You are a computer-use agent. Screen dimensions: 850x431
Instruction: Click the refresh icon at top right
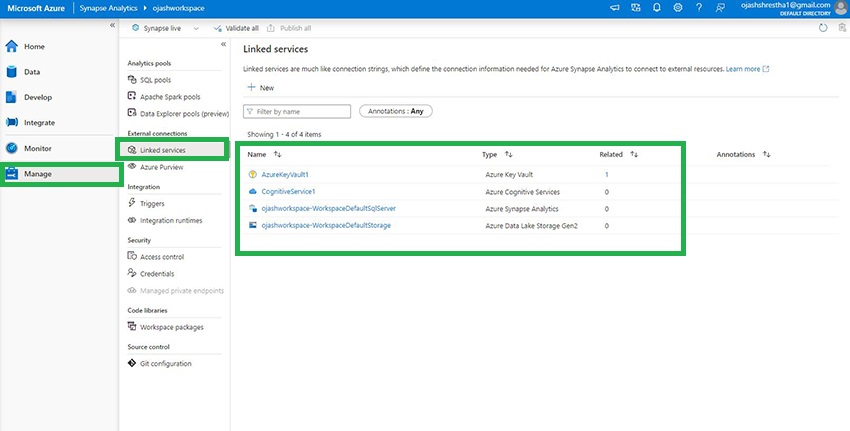[x=822, y=28]
